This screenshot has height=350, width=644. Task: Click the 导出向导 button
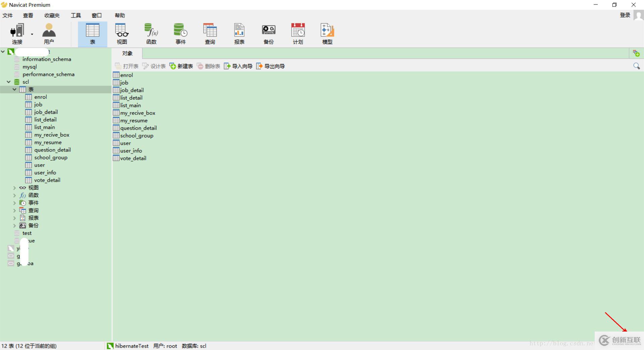click(270, 66)
